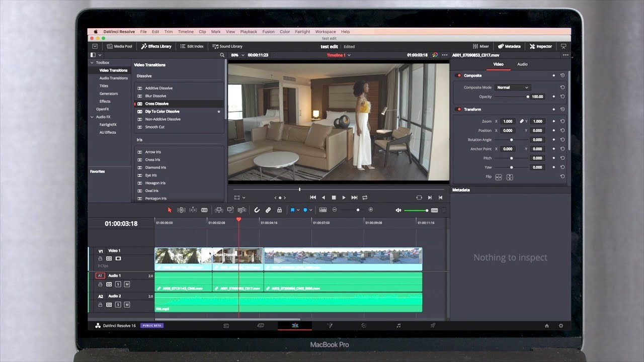Viewport: 644px width, 362px height.
Task: Click the linked selection chain icon
Action: (x=268, y=210)
